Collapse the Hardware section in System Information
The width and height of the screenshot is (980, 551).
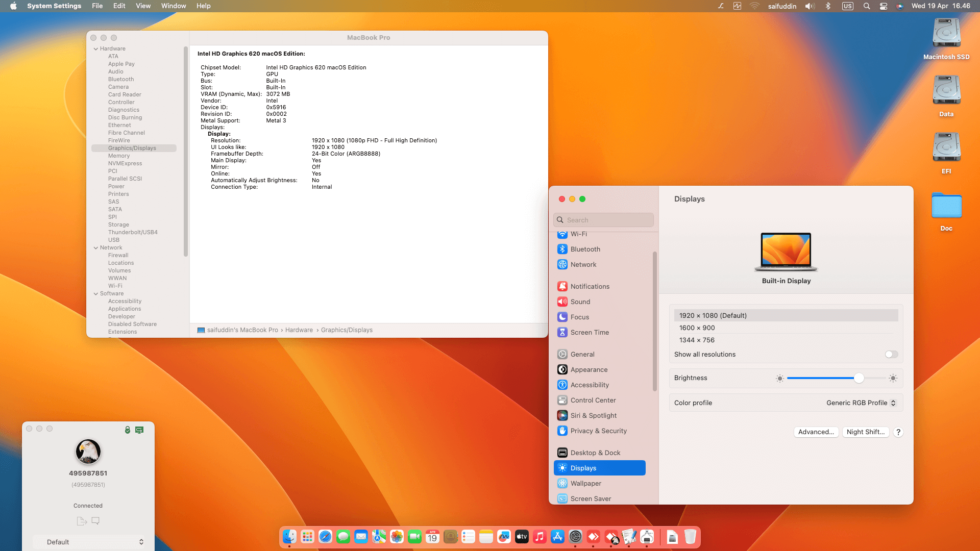(96, 48)
